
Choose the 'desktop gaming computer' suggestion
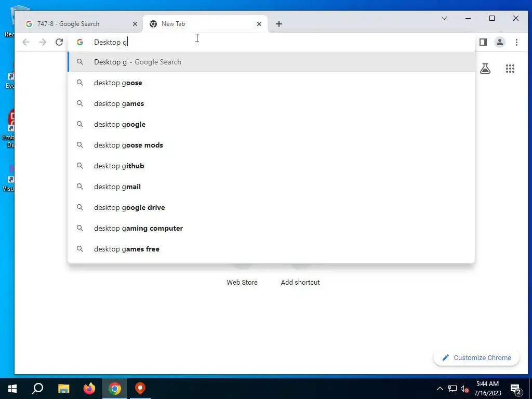(271, 228)
